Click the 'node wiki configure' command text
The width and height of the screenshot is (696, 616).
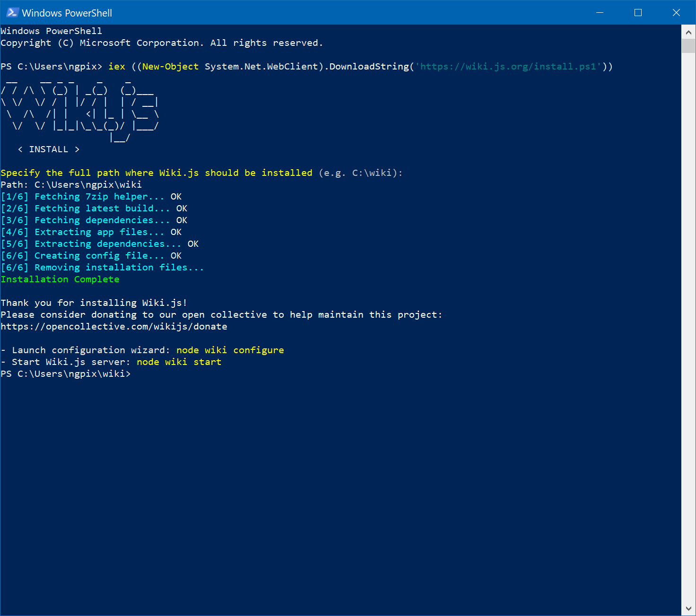pos(230,350)
